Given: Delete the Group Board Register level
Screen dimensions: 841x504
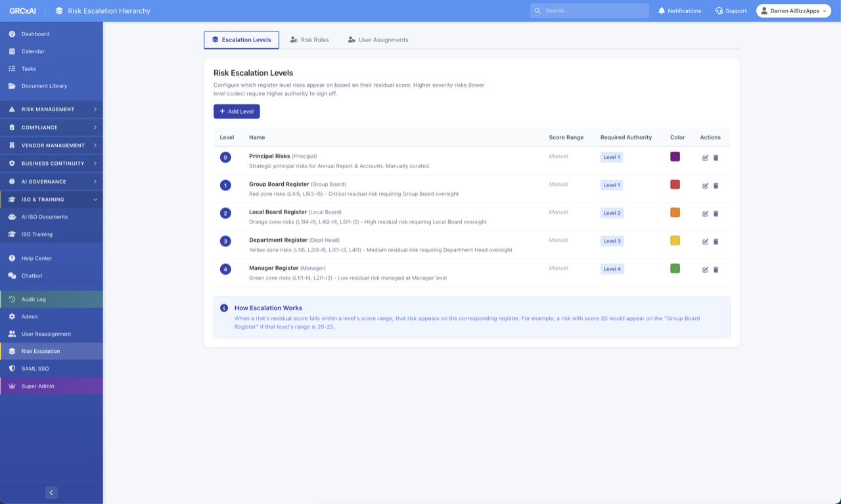Looking at the screenshot, I should (716, 186).
